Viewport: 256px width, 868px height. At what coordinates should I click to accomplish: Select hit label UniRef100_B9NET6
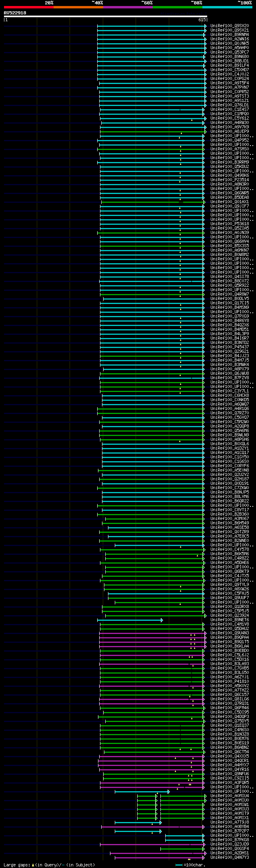pos(230,620)
